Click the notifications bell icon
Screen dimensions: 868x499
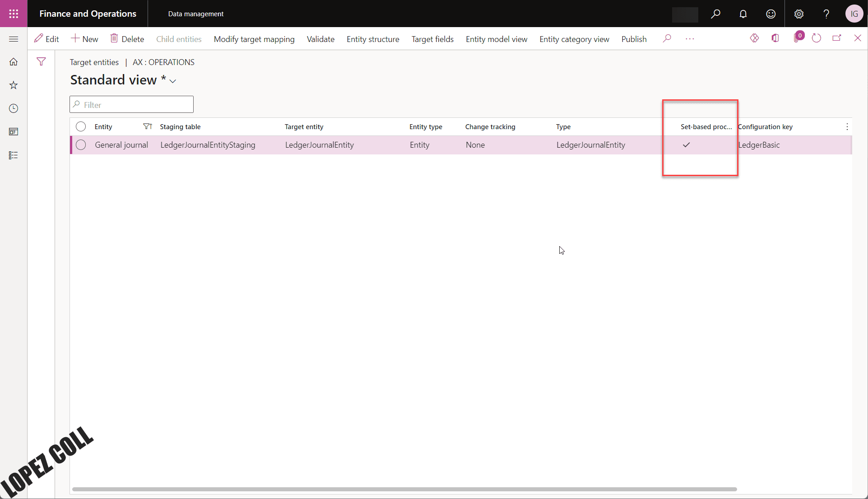coord(743,14)
